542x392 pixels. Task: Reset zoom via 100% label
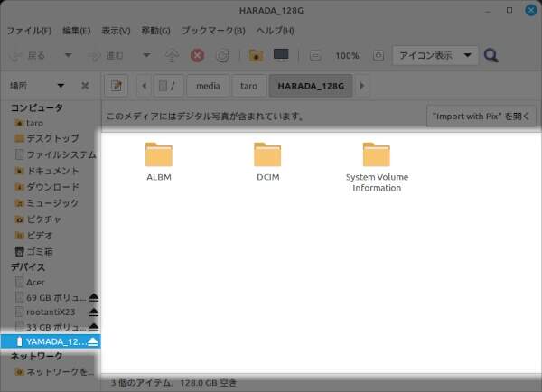(347, 56)
